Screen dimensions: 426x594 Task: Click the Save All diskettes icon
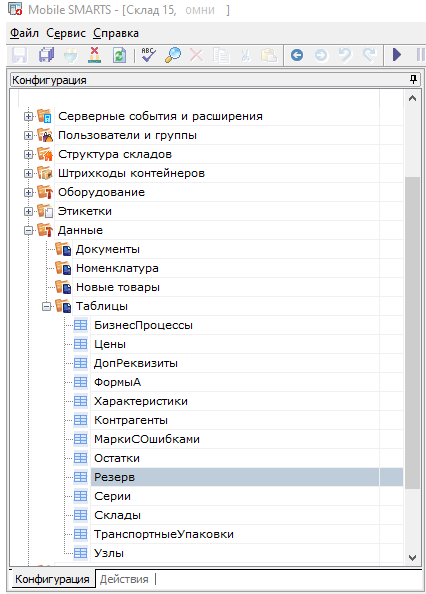[x=46, y=55]
